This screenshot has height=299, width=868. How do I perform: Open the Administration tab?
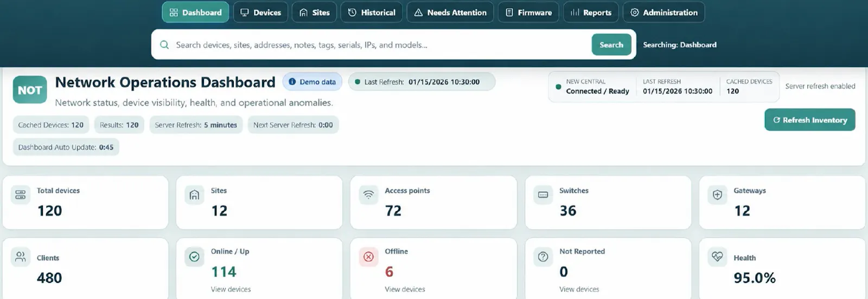point(663,12)
